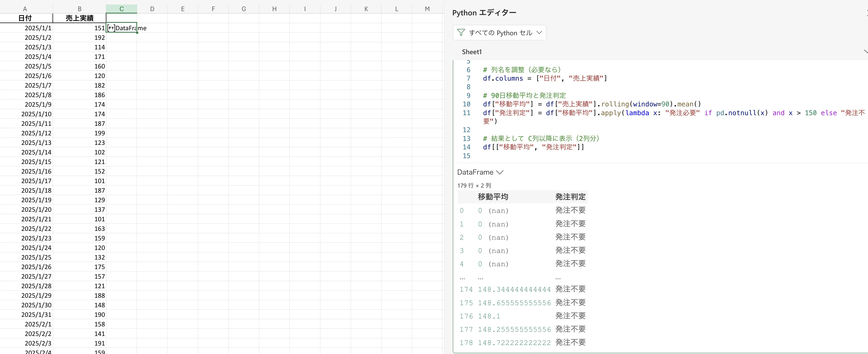Select column I header
This screenshot has height=354, width=868.
tap(305, 9)
